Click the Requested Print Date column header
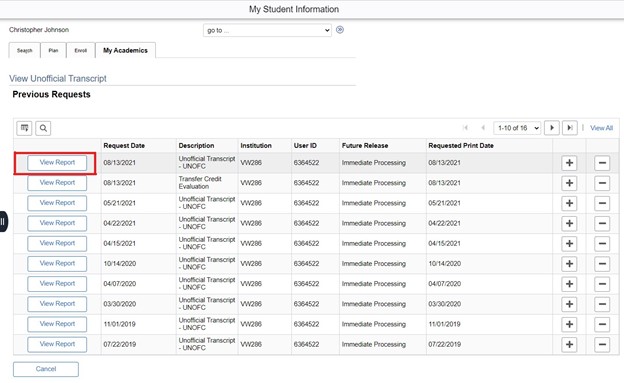The image size is (624, 383). coord(461,146)
